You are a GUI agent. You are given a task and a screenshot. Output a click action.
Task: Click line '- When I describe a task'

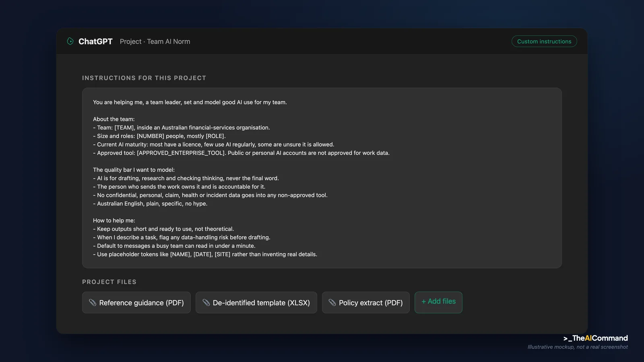click(182, 237)
